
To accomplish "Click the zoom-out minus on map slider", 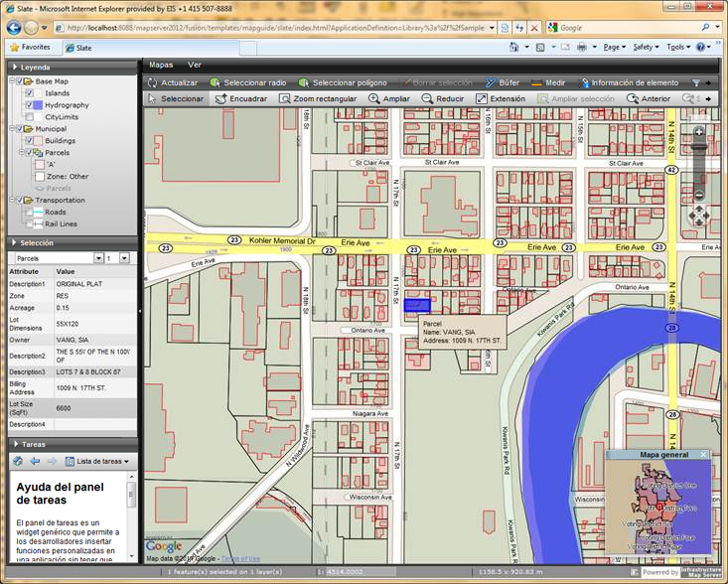I will click(x=699, y=195).
